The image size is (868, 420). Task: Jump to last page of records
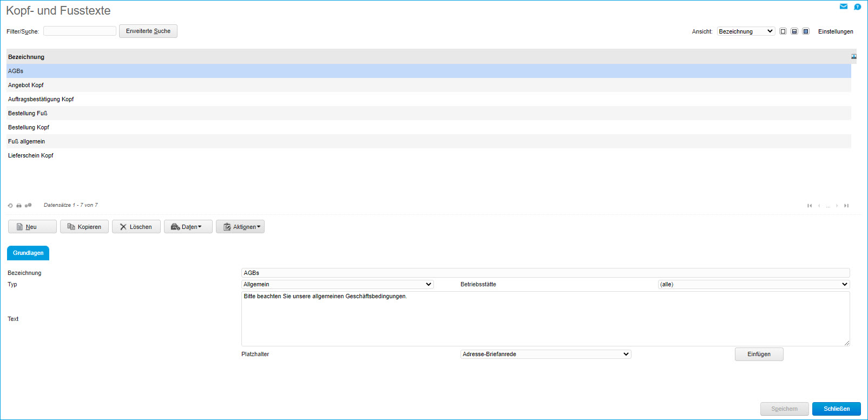click(x=846, y=206)
